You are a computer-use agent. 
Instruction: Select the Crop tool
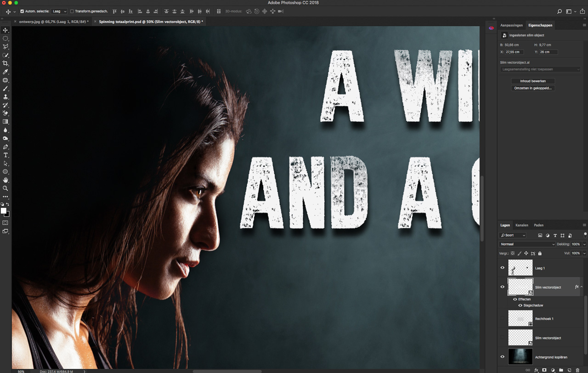click(6, 63)
